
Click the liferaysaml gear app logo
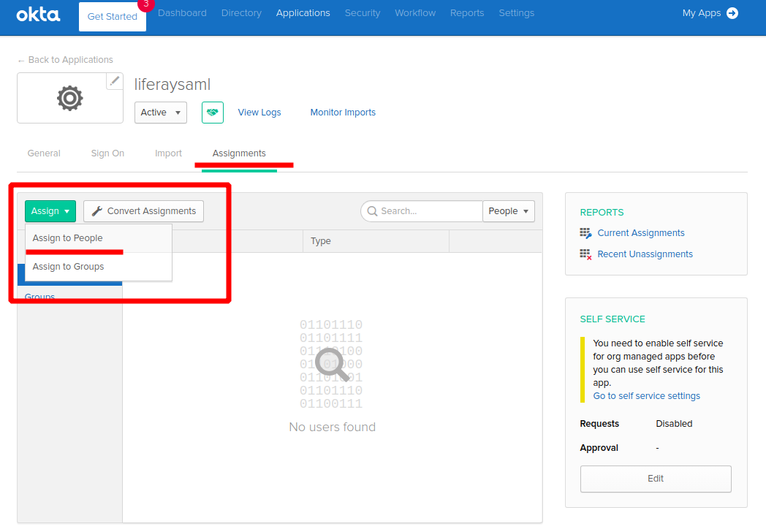[x=70, y=98]
